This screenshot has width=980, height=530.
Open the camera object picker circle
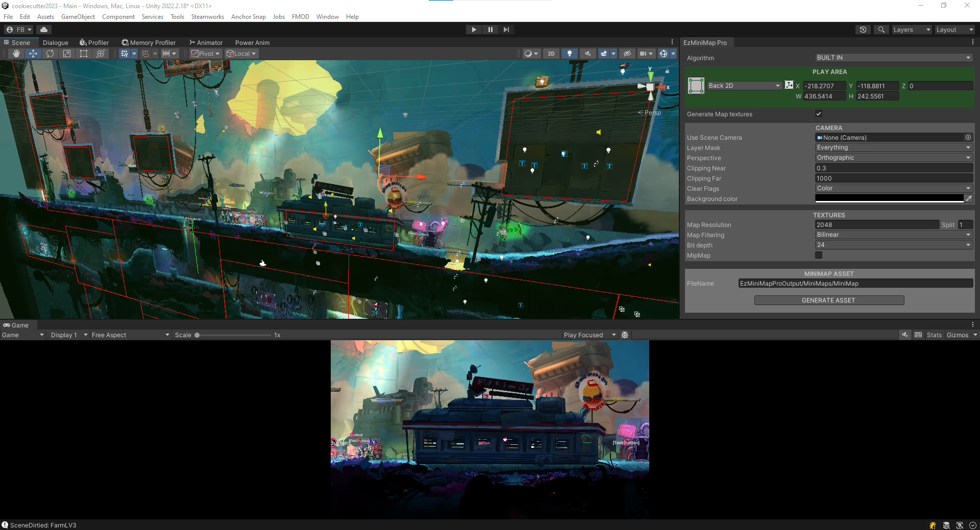tap(968, 138)
